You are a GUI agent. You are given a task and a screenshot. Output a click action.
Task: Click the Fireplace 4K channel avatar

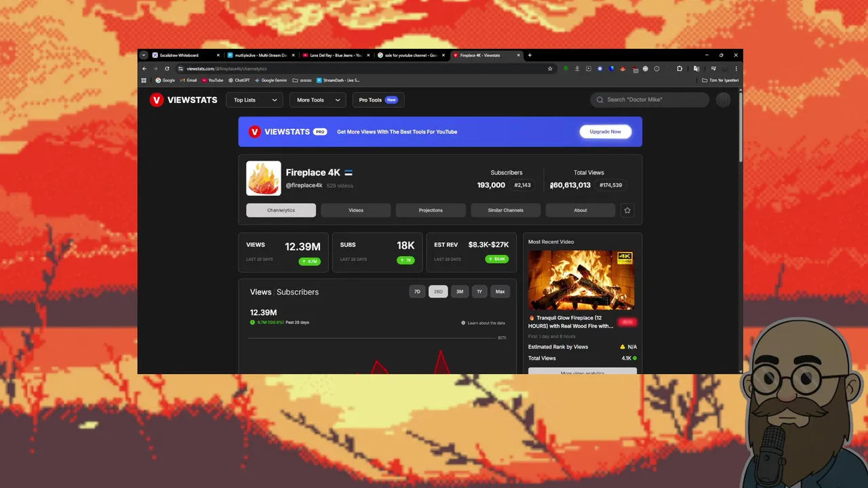click(263, 178)
